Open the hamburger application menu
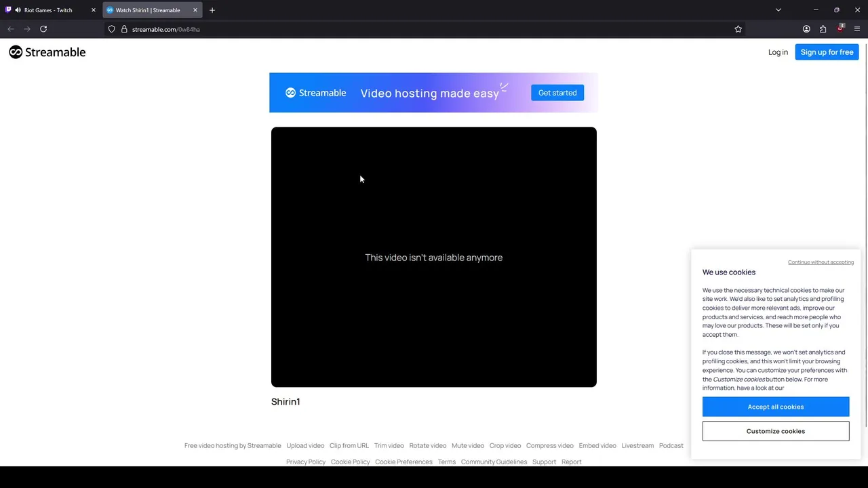 [x=857, y=29]
